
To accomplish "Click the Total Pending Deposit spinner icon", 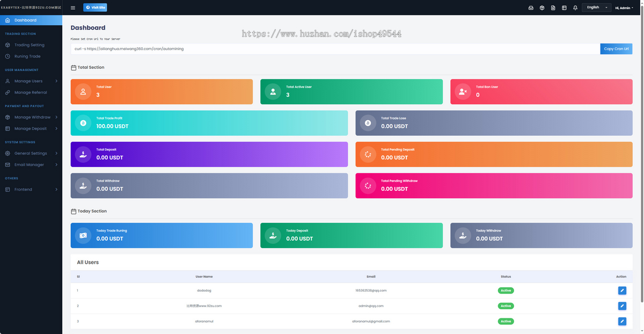I will pos(368,155).
